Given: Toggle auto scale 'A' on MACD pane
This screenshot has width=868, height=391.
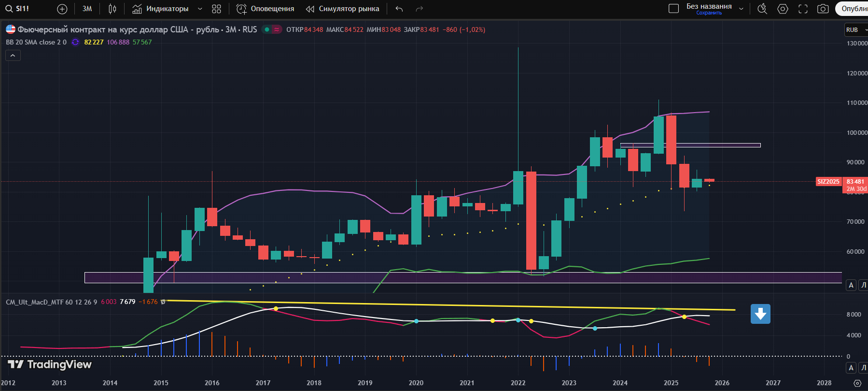Looking at the screenshot, I should 851,368.
